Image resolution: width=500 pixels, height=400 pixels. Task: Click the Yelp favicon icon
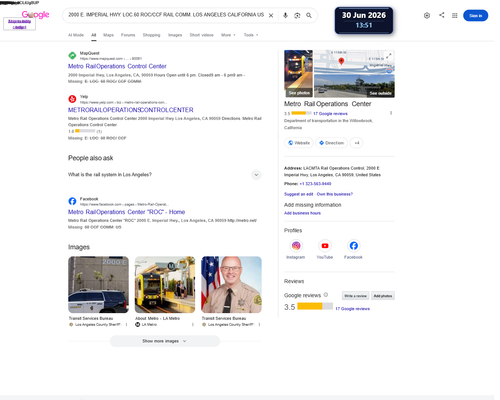[x=72, y=99]
